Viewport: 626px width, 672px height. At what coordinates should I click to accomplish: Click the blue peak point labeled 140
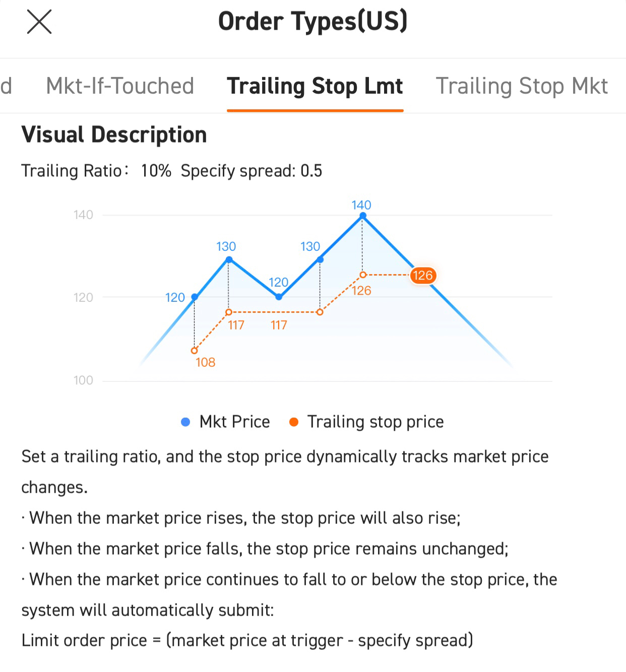tap(362, 215)
